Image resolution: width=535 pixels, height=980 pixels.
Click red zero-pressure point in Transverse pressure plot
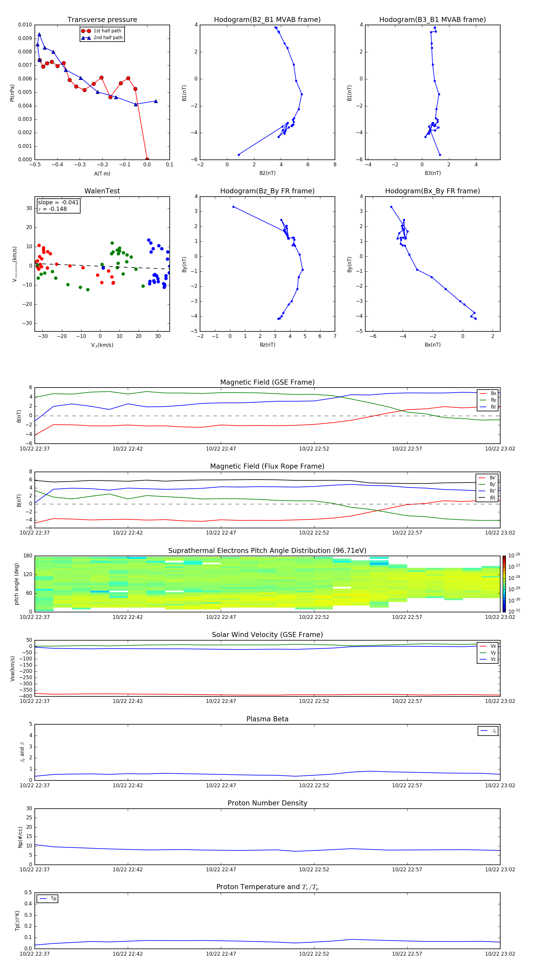point(147,159)
